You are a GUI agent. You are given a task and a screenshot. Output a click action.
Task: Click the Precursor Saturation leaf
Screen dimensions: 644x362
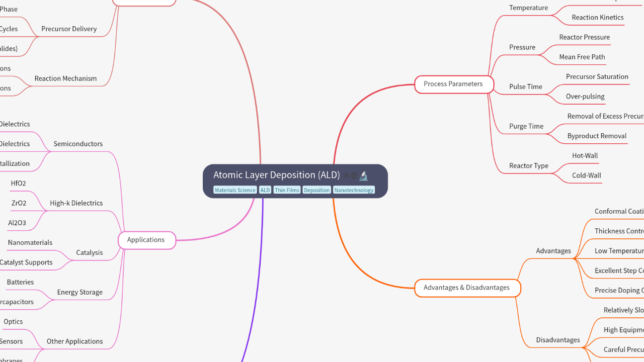point(597,76)
